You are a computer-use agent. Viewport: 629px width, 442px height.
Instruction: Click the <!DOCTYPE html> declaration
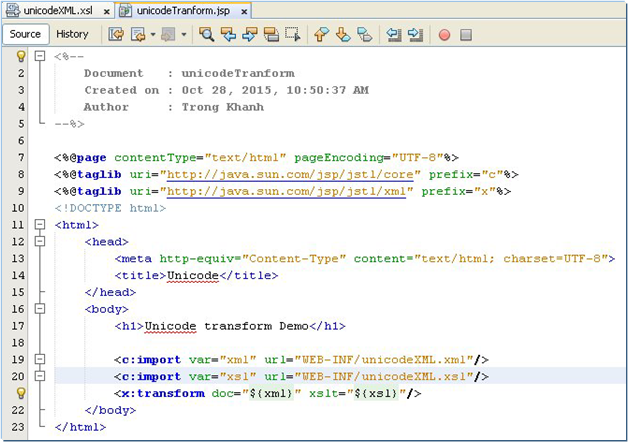point(110,208)
